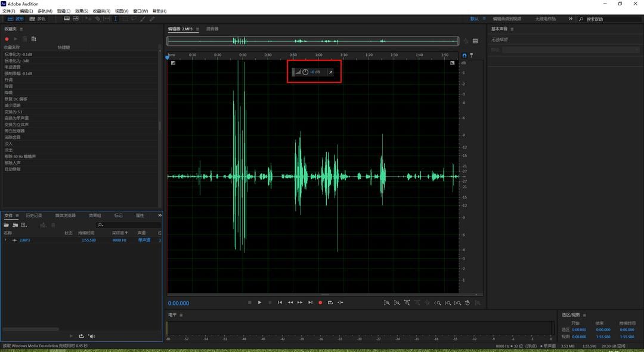Switch to the History (历史记录) tab
Viewport: 644px width, 352px height.
(x=34, y=215)
